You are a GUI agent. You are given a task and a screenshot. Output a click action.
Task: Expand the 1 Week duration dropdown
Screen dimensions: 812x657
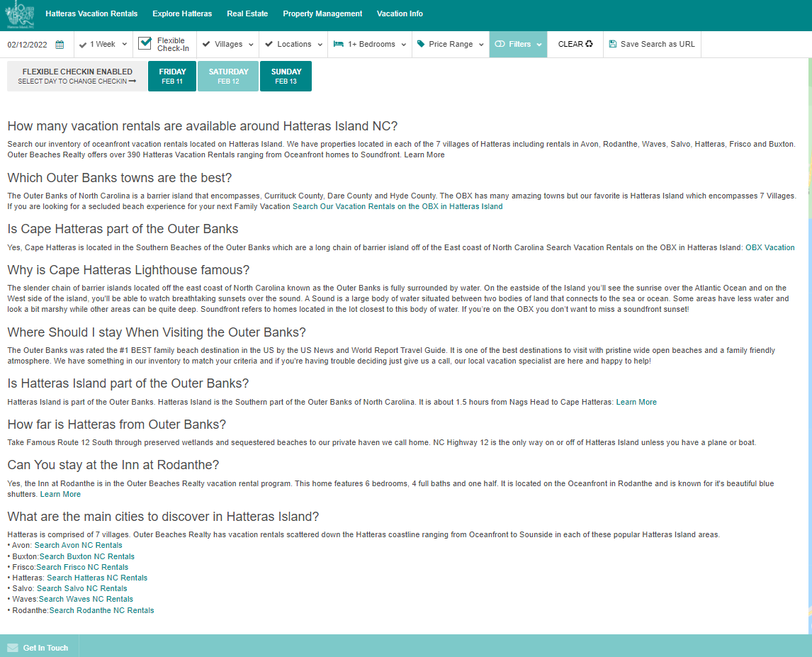tap(103, 44)
